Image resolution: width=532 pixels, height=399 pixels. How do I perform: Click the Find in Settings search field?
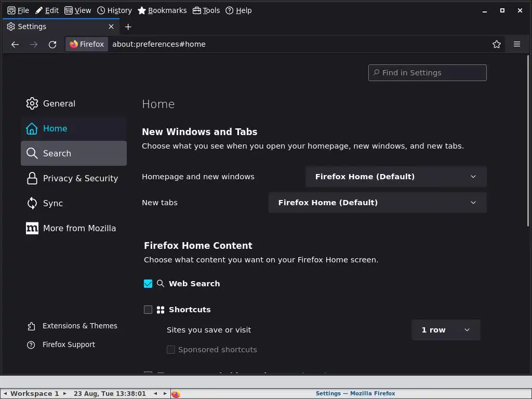(x=427, y=73)
